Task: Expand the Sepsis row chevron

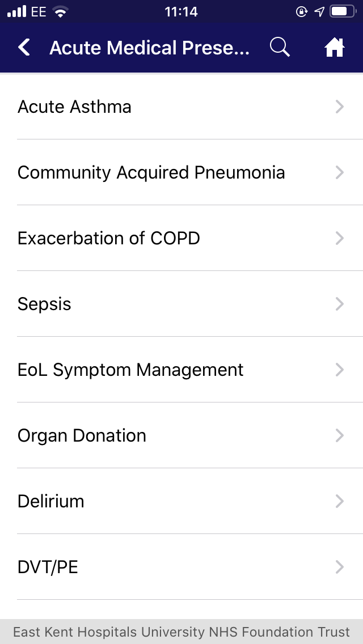Action: [x=340, y=304]
